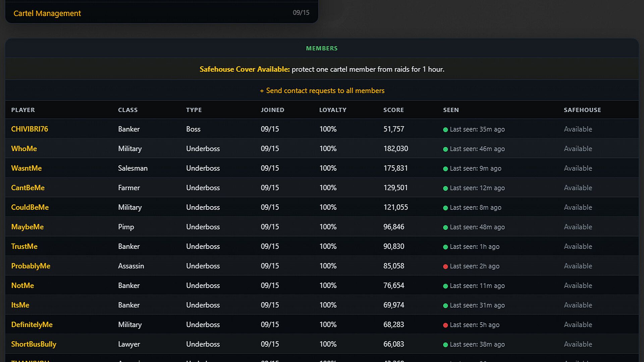
Task: Open CantBeMe player profile
Action: point(28,188)
